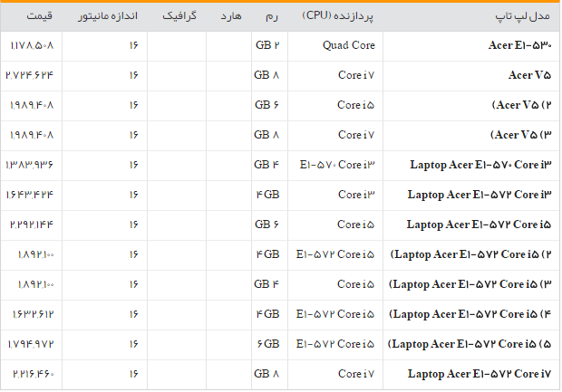The width and height of the screenshot is (562, 392).
Task: Click 'E1-572 Core i5' processor in Core i5 (2) row
Action: point(335,254)
